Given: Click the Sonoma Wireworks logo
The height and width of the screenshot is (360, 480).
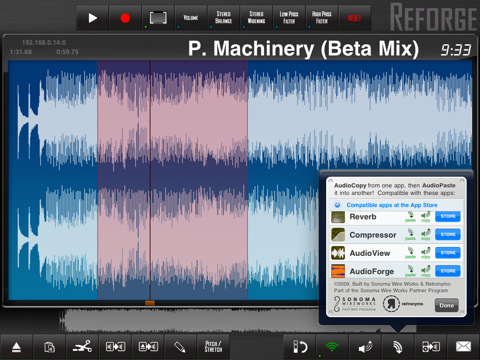Looking at the screenshot, I should pos(355,304).
